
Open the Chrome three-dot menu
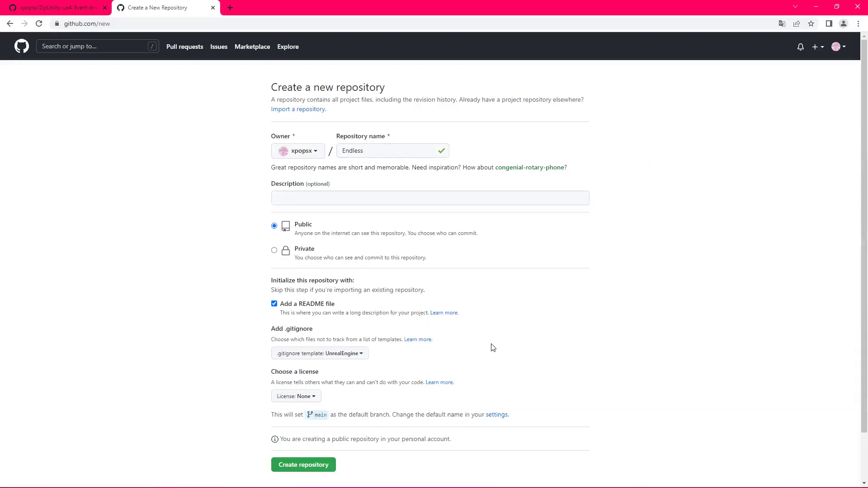click(858, 23)
